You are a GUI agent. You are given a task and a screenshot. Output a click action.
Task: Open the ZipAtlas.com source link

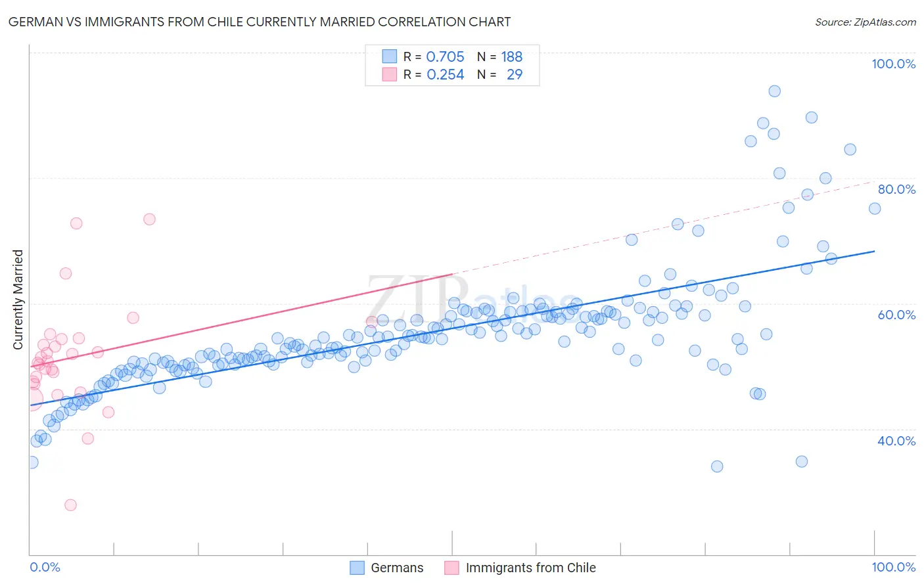(866, 22)
